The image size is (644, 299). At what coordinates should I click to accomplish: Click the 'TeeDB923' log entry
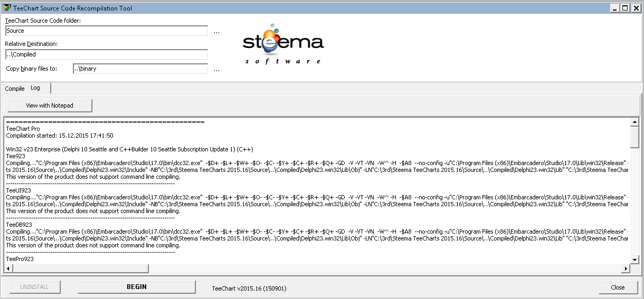pyautogui.click(x=19, y=225)
